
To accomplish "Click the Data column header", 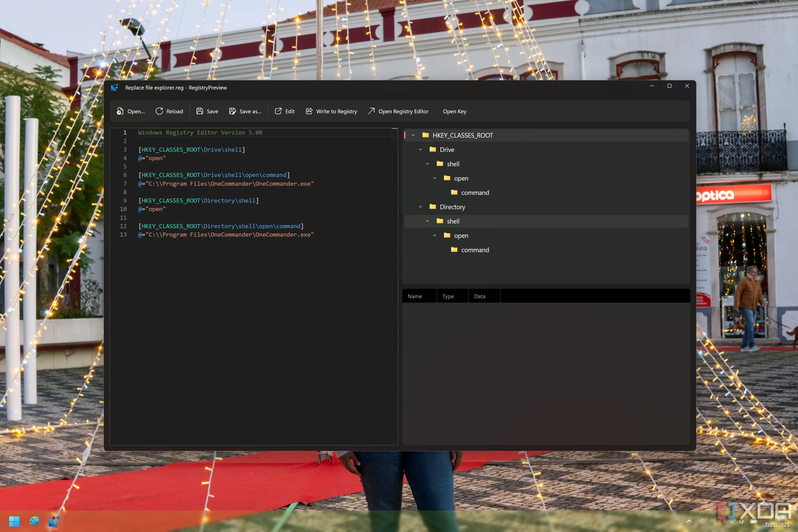I will tap(479, 296).
